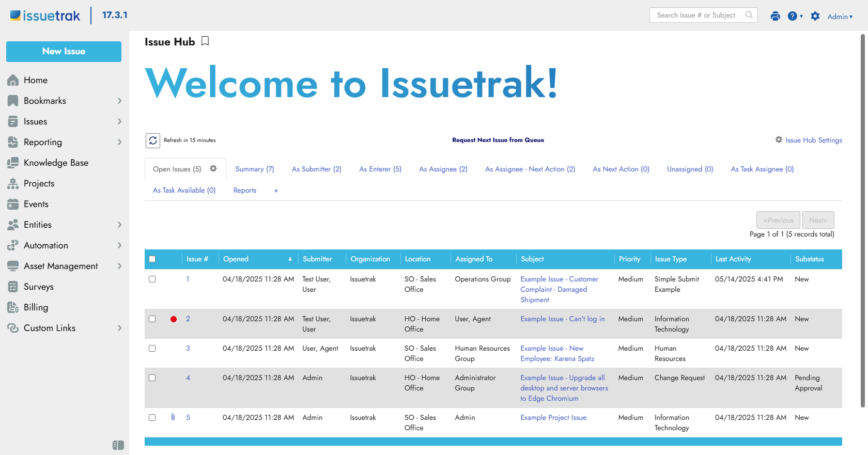Sort by the Opened column arrow
The height and width of the screenshot is (455, 868).
[x=290, y=259]
